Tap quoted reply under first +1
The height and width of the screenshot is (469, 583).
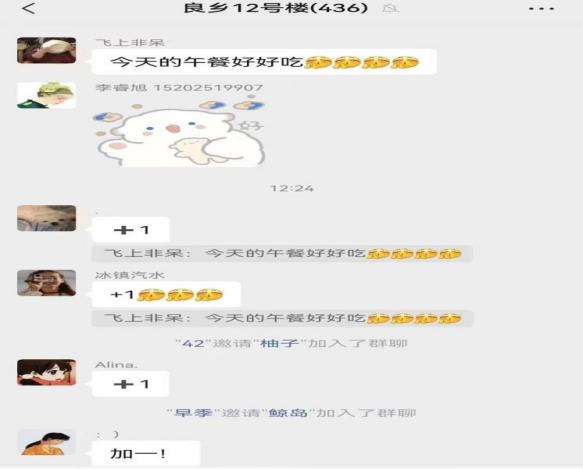coord(282,254)
